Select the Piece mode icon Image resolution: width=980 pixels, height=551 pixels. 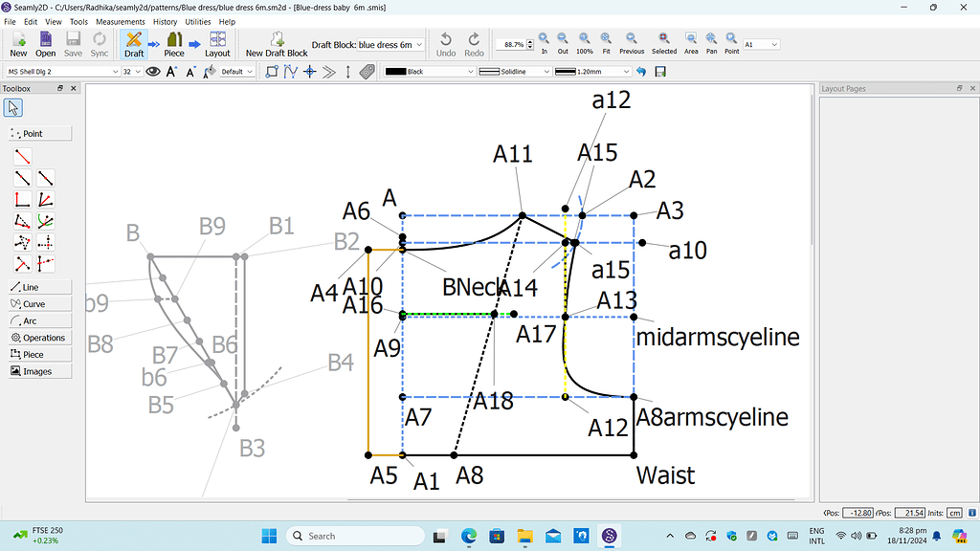coord(173,42)
